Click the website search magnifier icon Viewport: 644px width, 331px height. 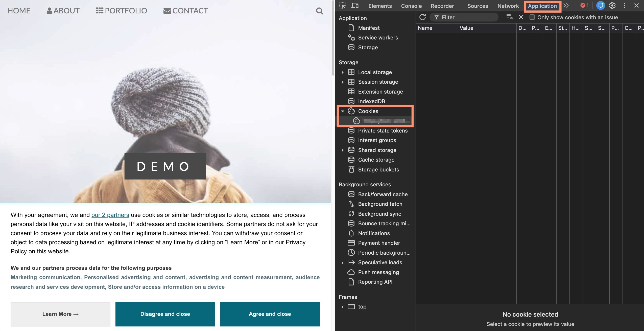tap(319, 11)
